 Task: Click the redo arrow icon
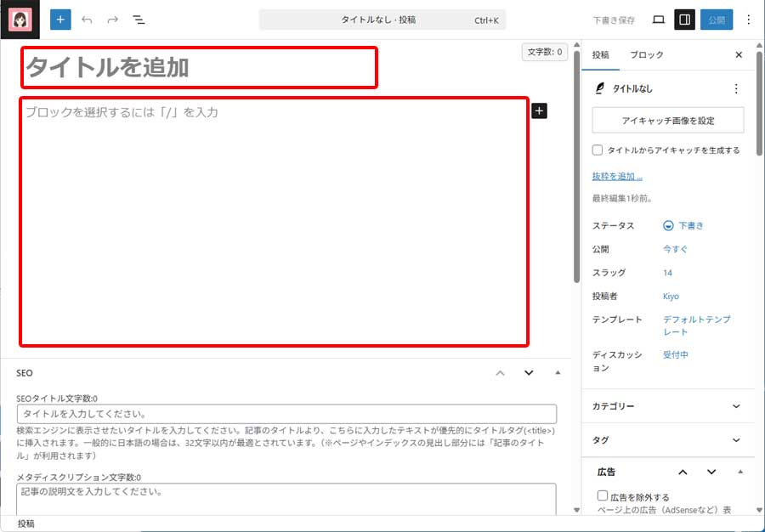click(111, 19)
